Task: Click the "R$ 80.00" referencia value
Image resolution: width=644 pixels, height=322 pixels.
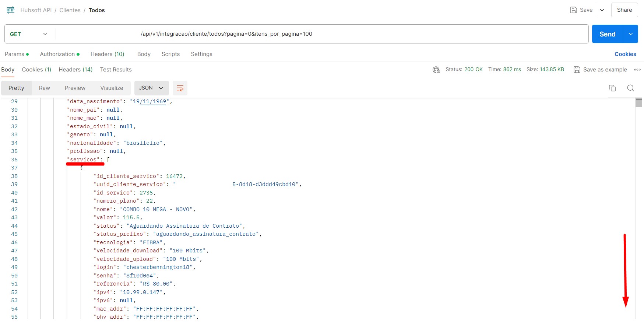Action: click(x=156, y=284)
